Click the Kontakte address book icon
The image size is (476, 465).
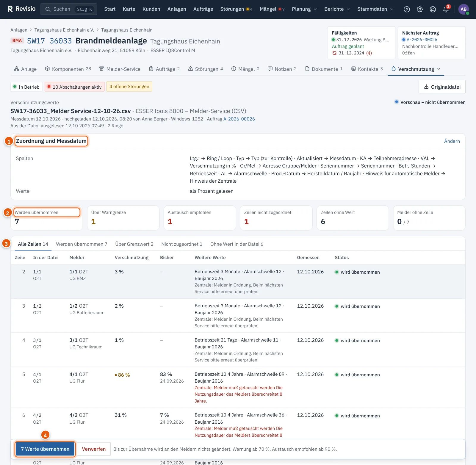(353, 69)
